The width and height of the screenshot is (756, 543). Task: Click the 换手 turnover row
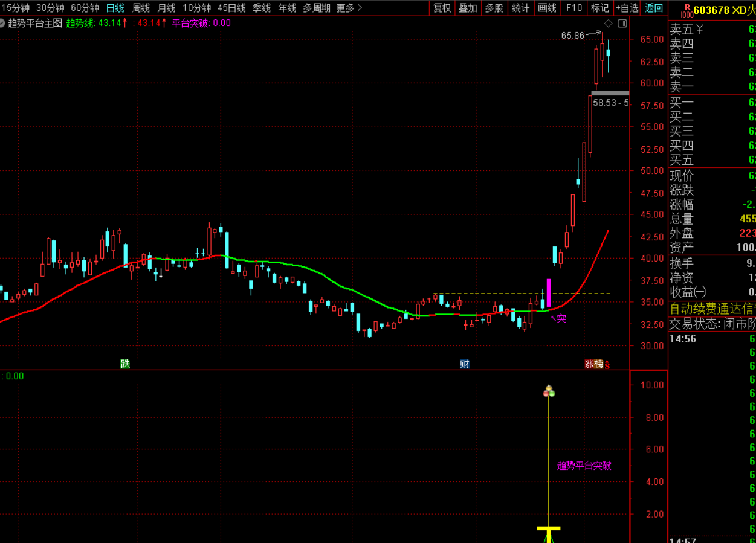click(x=712, y=263)
